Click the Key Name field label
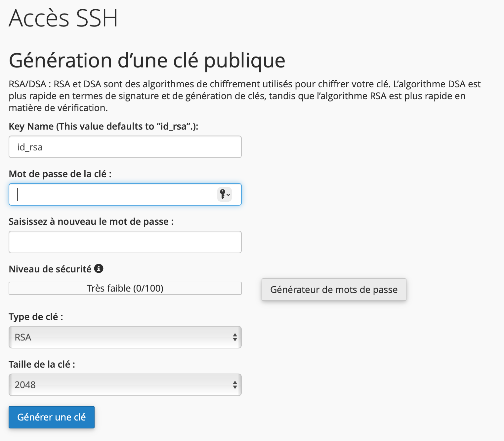The width and height of the screenshot is (504, 441). pos(103,126)
